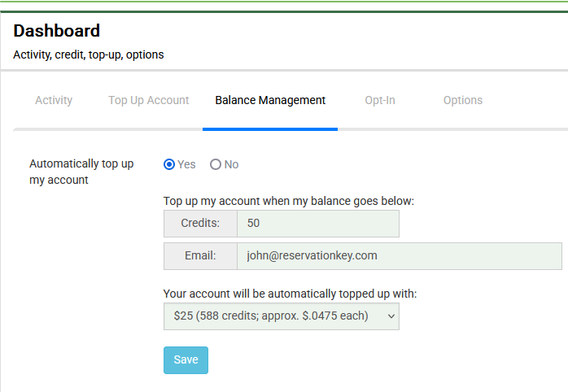Viewport: 568px width, 392px height.
Task: Click the Credits threshold input field
Action: coord(317,224)
